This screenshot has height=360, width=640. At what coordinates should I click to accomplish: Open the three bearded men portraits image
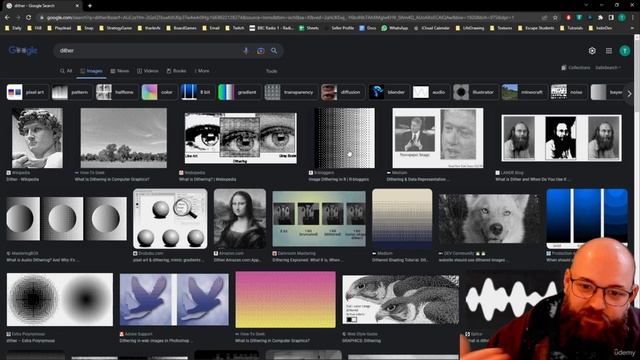click(561, 138)
